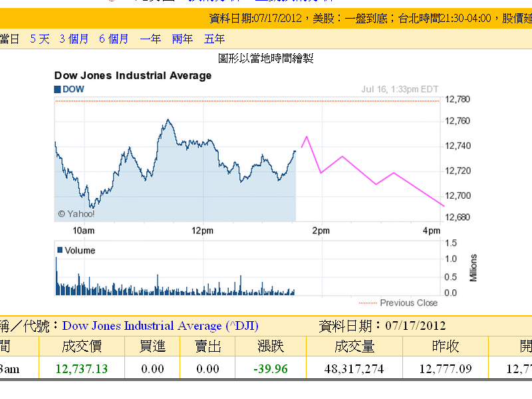Show the 兩年 chart range
The height and width of the screenshot is (399, 532).
point(182,39)
